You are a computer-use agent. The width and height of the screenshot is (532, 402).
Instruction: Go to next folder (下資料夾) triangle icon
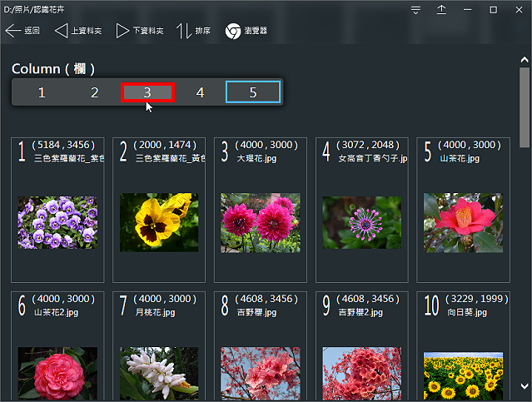click(x=122, y=31)
